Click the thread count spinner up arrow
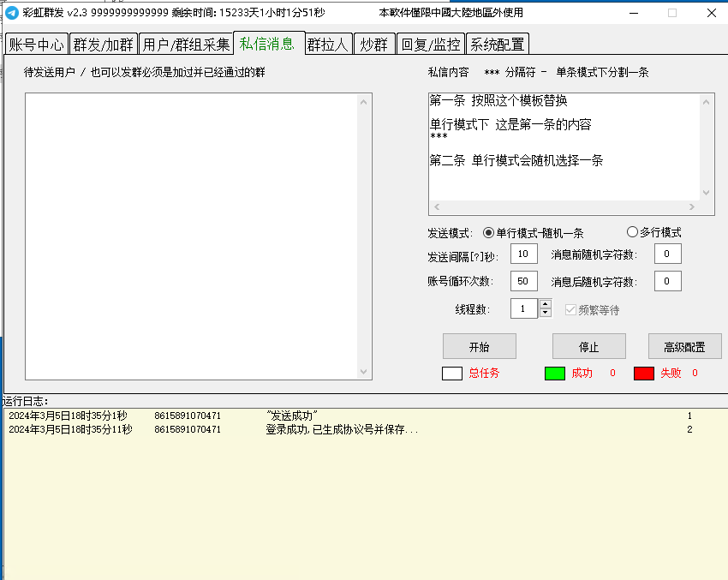This screenshot has height=580, width=728. click(x=546, y=304)
